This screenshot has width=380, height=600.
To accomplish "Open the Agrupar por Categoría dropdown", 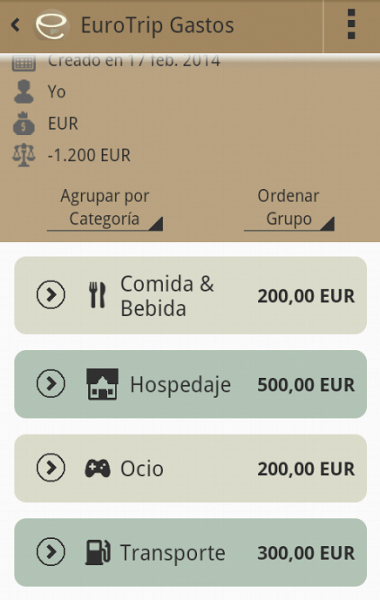I will (105, 209).
